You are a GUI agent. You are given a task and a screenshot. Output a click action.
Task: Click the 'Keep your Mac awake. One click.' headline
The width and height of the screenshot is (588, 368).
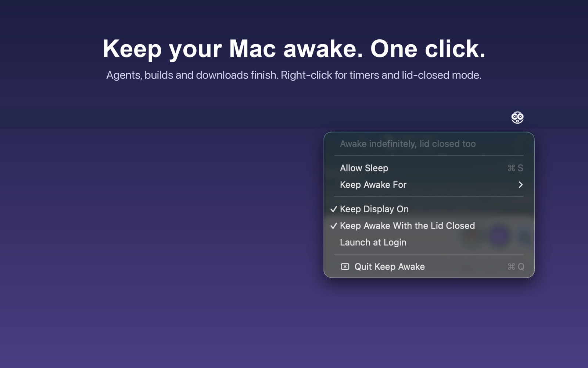(294, 49)
